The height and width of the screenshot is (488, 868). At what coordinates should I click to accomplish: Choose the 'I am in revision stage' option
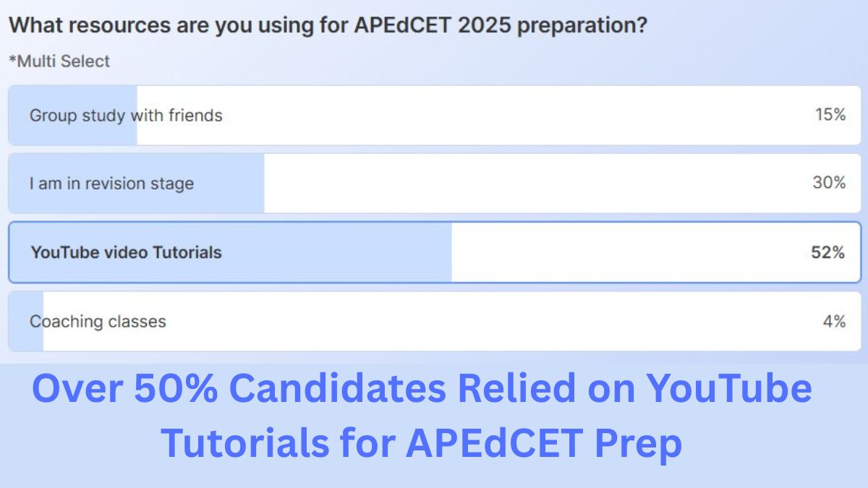[x=111, y=184]
